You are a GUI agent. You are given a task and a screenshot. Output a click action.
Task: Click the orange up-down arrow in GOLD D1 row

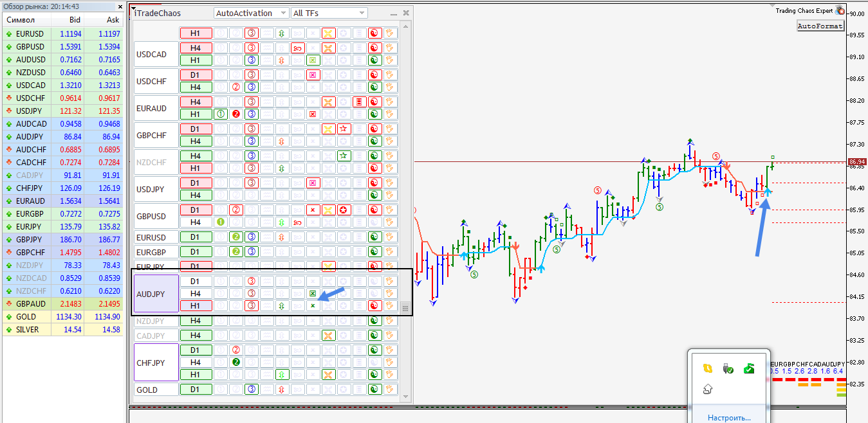tap(281, 390)
